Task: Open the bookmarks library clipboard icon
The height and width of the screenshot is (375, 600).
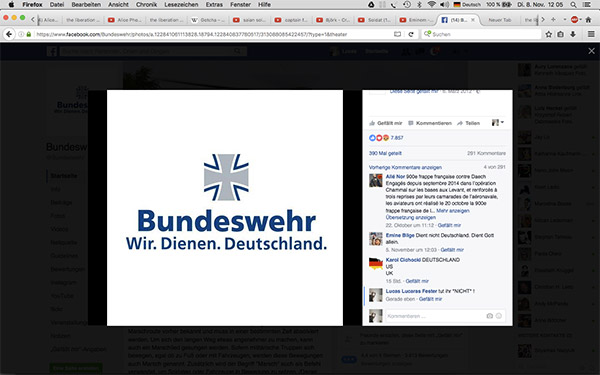Action: click(x=561, y=34)
